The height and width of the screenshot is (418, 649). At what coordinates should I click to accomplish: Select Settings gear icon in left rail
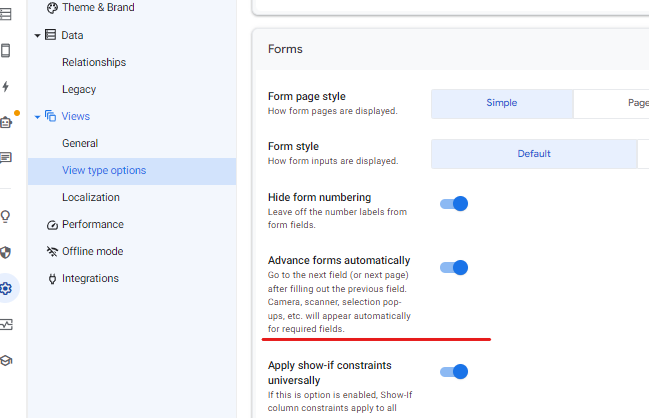pyautogui.click(x=6, y=288)
